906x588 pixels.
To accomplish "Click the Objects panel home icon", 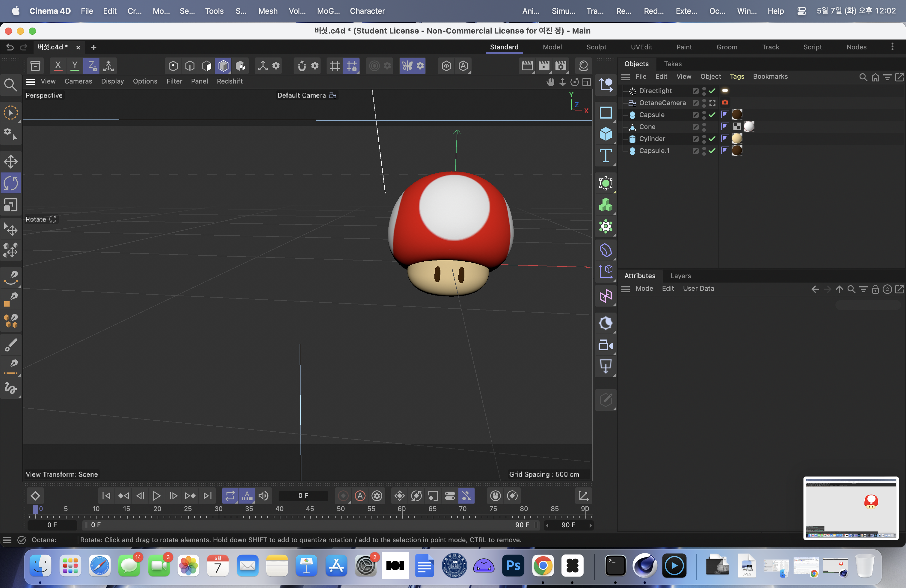I will point(875,77).
